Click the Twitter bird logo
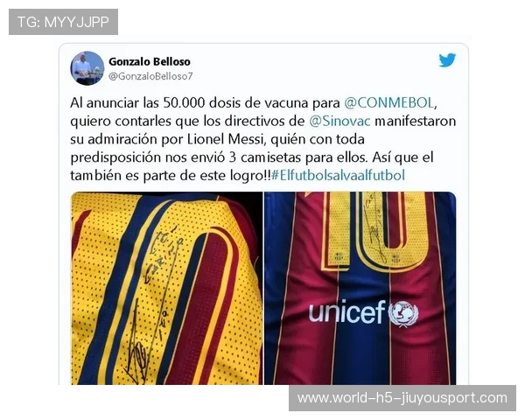The image size is (525, 420). point(447,60)
